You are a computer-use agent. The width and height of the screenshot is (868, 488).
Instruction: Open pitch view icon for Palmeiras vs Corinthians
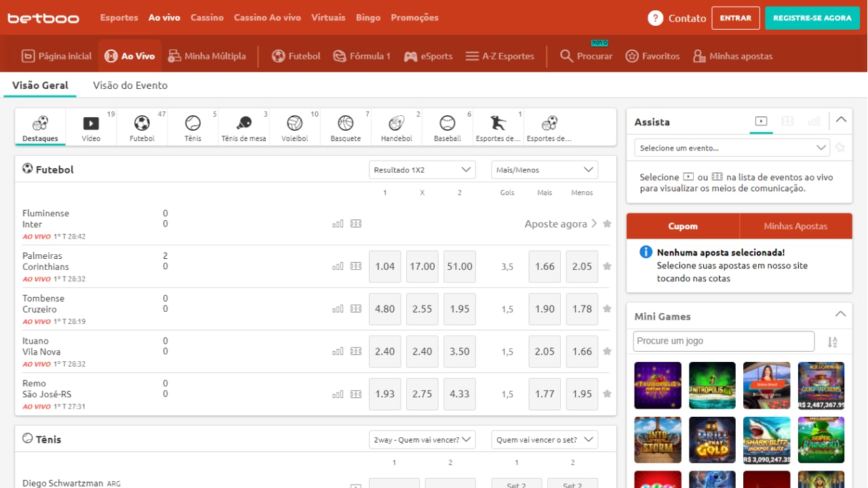(x=356, y=266)
